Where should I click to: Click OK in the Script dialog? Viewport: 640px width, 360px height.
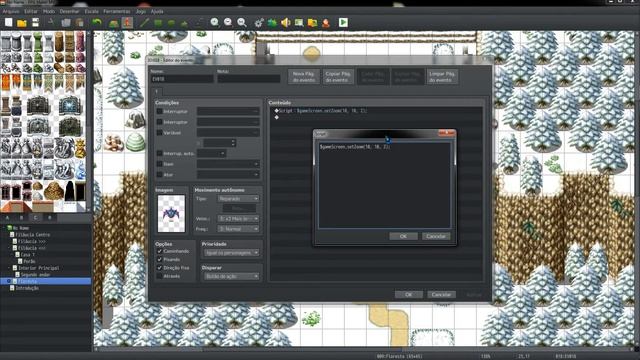[x=403, y=236]
